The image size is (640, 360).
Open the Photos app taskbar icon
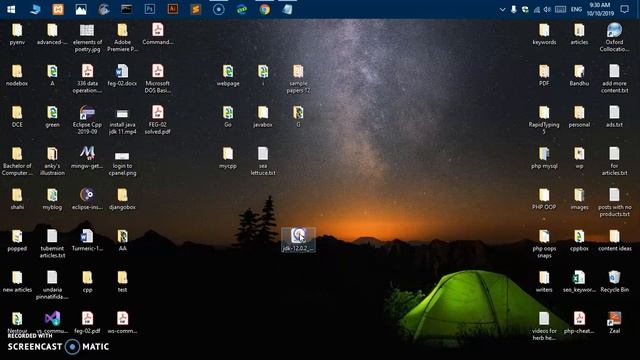81,9
